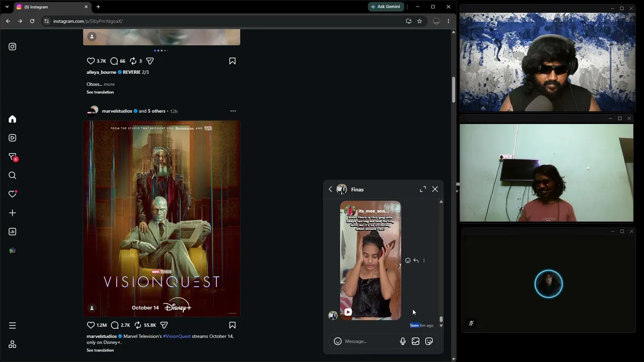Go back from the Finas chat
The image size is (644, 362).
[x=331, y=190]
